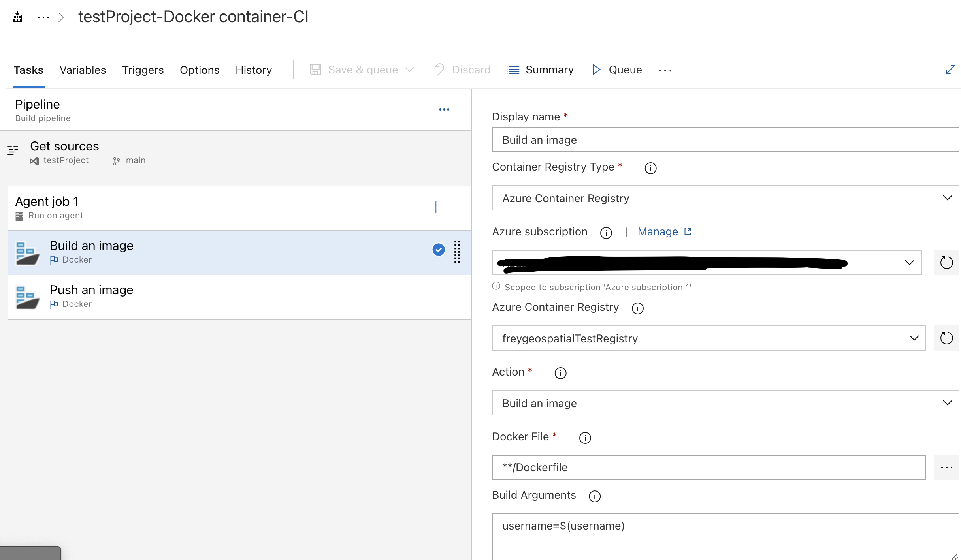Refresh the Azure subscription list

pyautogui.click(x=946, y=263)
